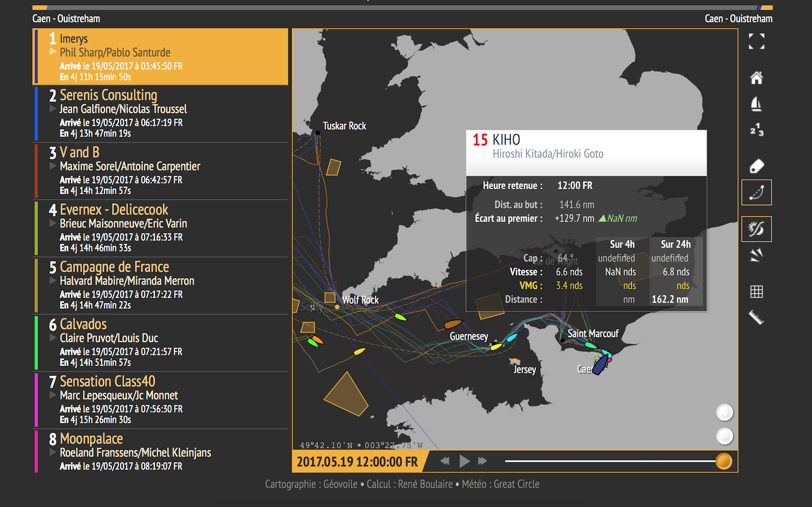Expand the Evernex - Delicecook entry triangle

pos(53,223)
